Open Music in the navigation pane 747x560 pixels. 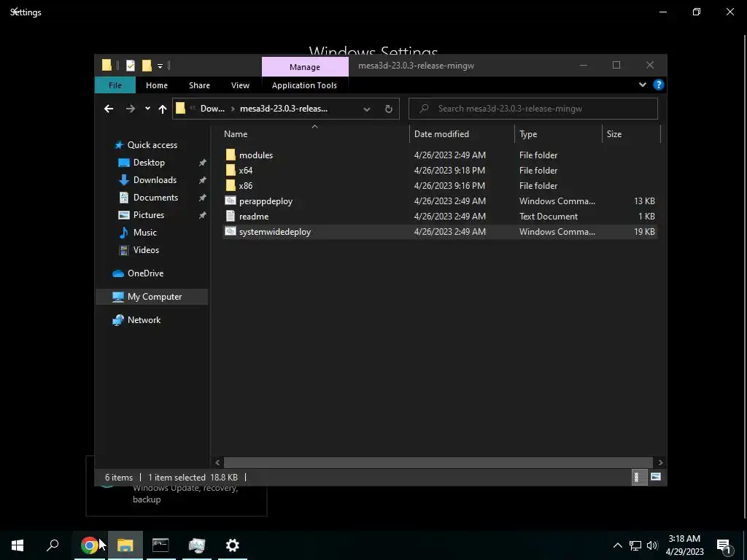(x=145, y=233)
